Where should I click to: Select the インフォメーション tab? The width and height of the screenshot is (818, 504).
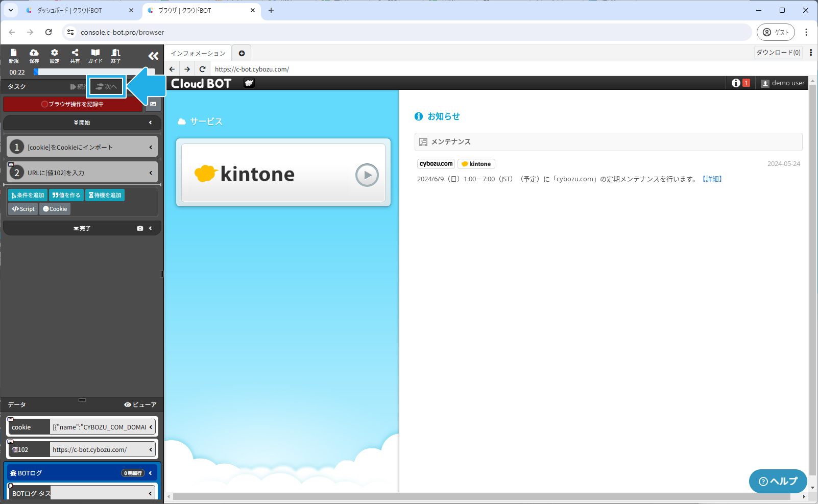click(198, 53)
